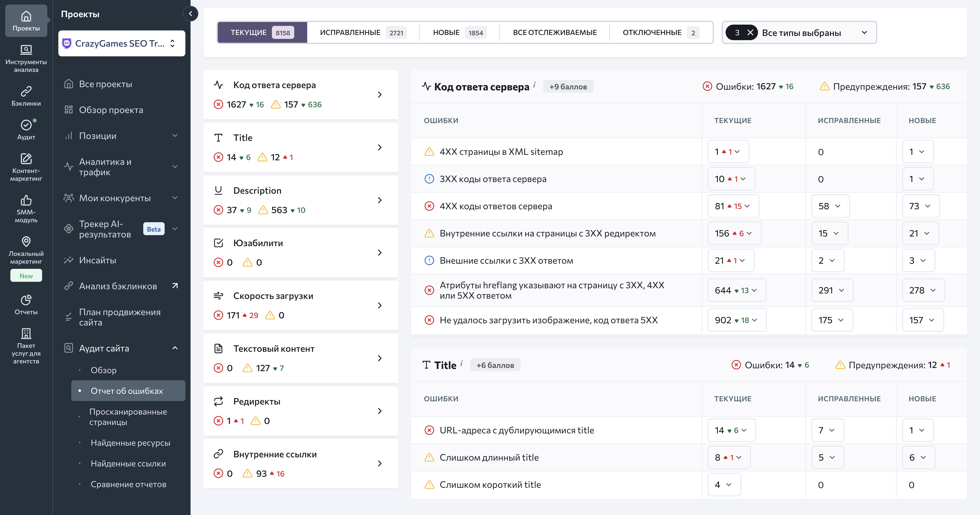Image resolution: width=980 pixels, height=515 pixels.
Task: Click the Reports pie chart icon
Action: [26, 300]
